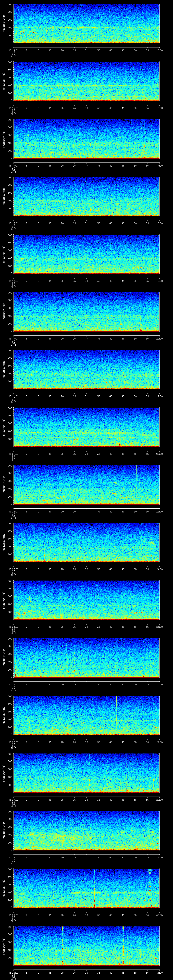Select the 15:30:00 start time label
Viewport: 173px width, 980px height.
tap(13, 972)
